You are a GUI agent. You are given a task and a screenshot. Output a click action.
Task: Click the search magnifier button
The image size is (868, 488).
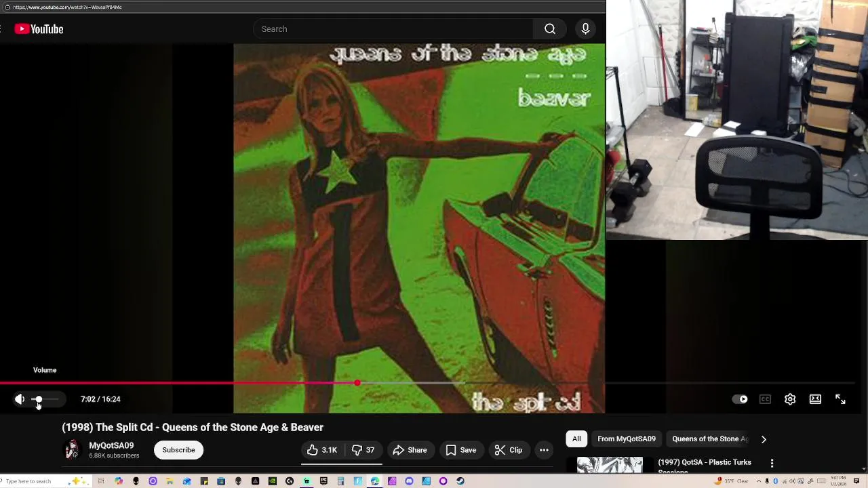(x=550, y=29)
